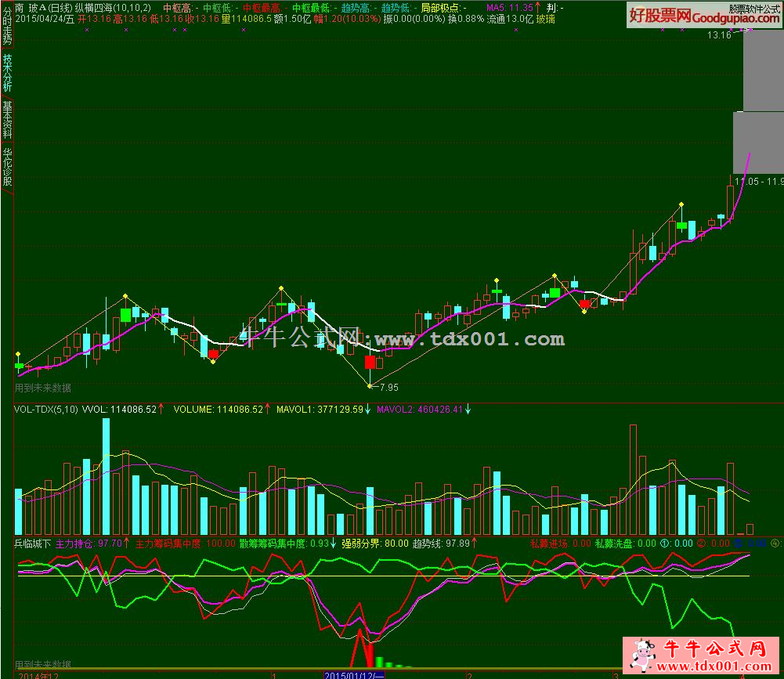Click the 2014年12 label on time axis
The height and width of the screenshot is (679, 784).
(38, 676)
